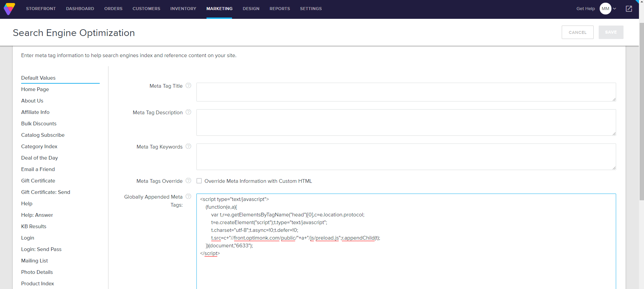Image resolution: width=644 pixels, height=289 pixels.
Task: Select Mailing List in the sidebar
Action: click(x=35, y=261)
